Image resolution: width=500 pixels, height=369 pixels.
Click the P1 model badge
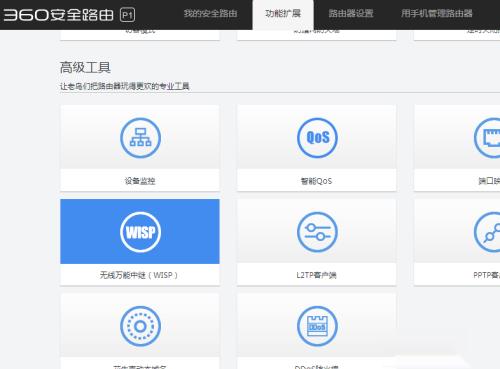pos(127,15)
